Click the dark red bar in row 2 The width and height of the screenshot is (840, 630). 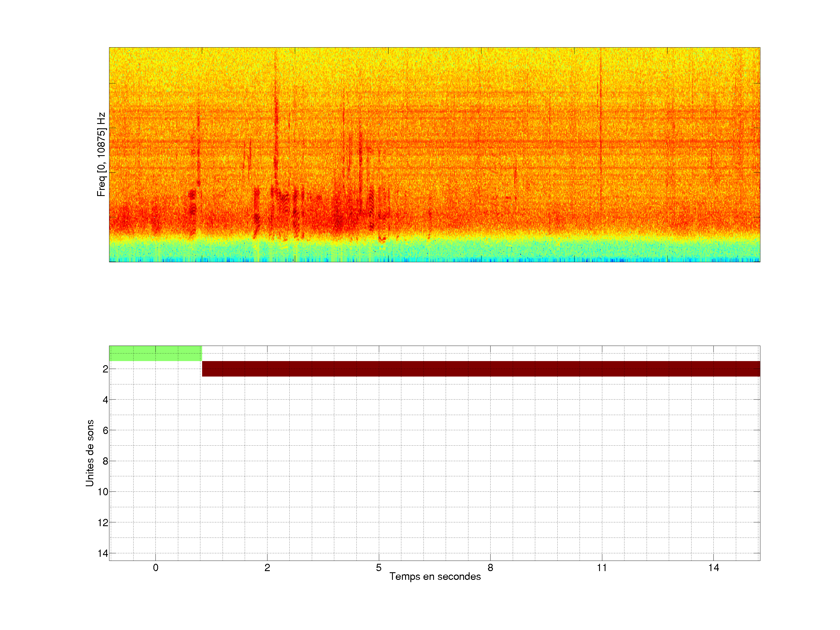pyautogui.click(x=481, y=369)
